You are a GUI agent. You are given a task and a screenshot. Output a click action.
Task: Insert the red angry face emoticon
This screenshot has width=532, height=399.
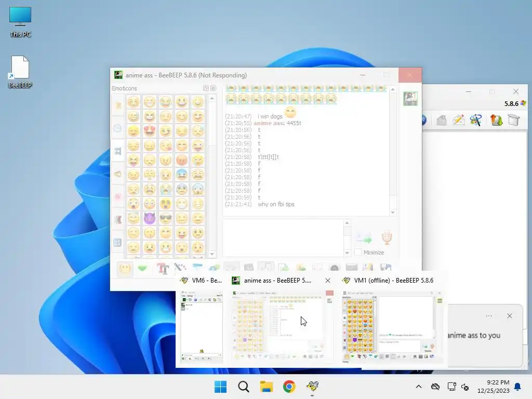point(182,160)
